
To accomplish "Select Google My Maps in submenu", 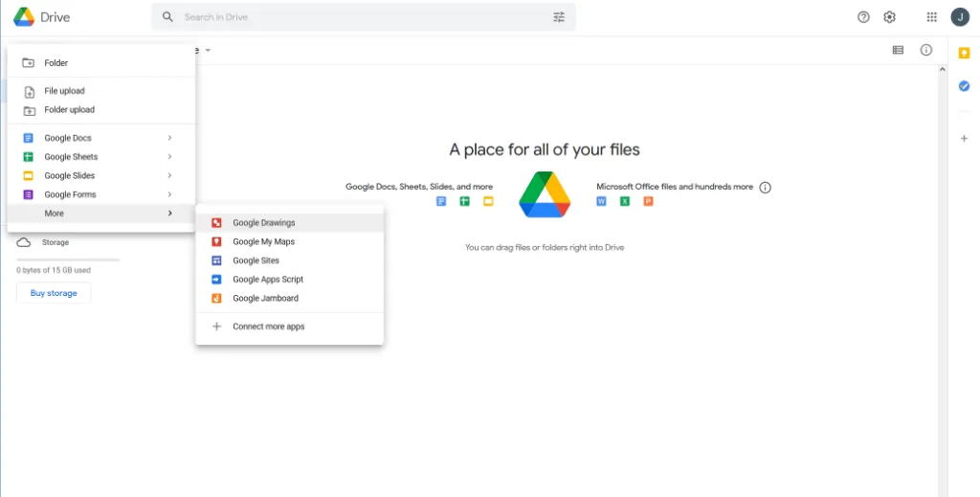I will coord(289,241).
